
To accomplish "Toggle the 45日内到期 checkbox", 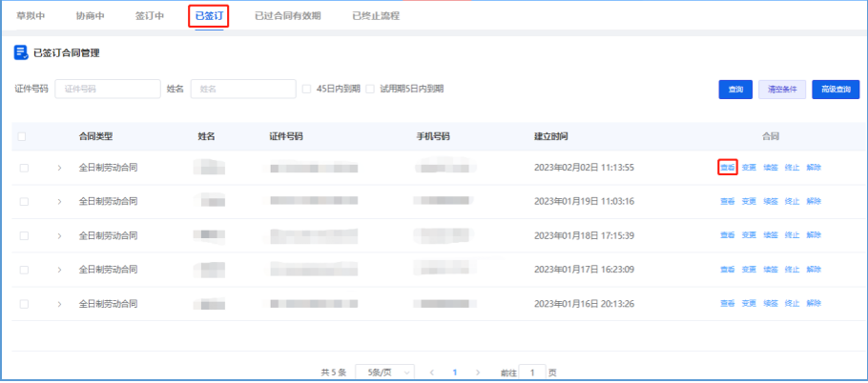I will pyautogui.click(x=307, y=89).
